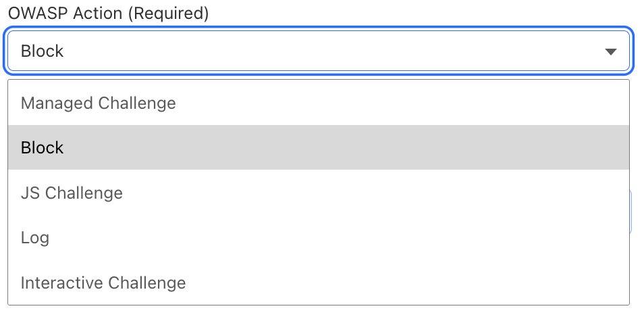Set OWASP action to Managed Challenge
The image size is (644, 319).
99,103
